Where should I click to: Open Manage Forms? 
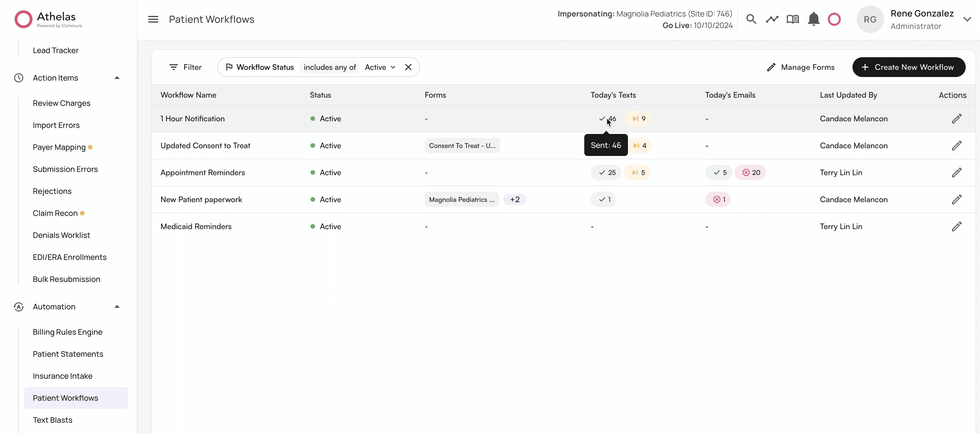(x=801, y=67)
